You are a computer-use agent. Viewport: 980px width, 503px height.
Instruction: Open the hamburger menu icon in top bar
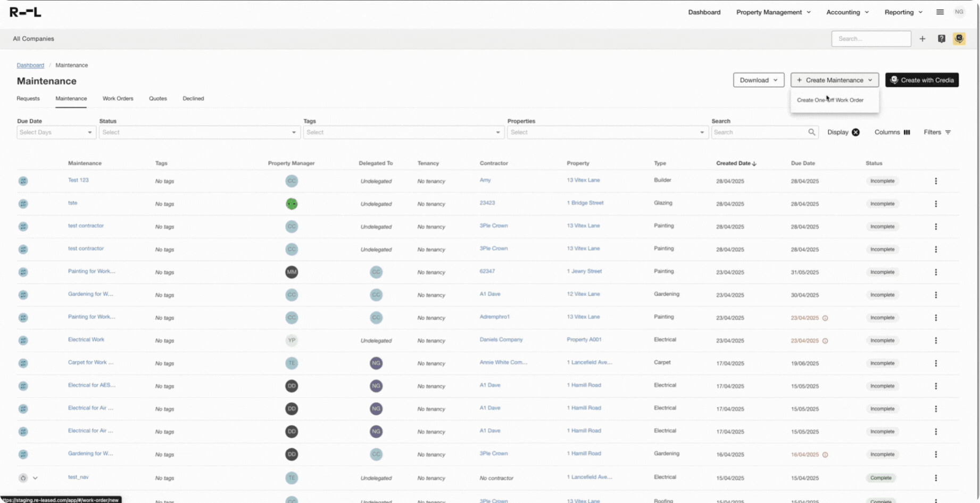(940, 12)
